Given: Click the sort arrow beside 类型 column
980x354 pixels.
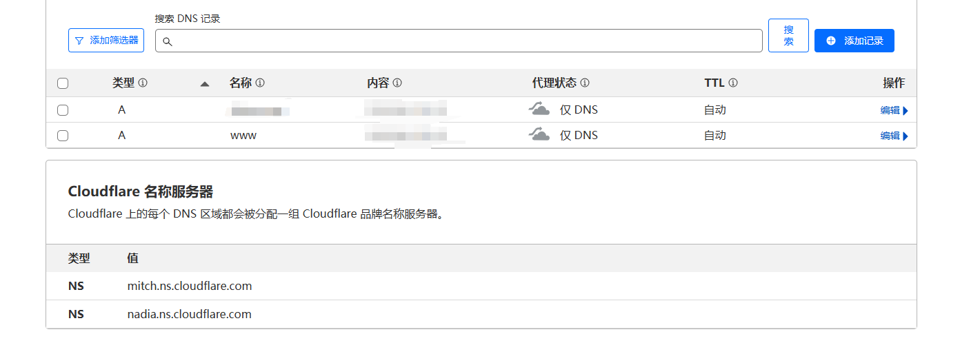Looking at the screenshot, I should tap(204, 84).
